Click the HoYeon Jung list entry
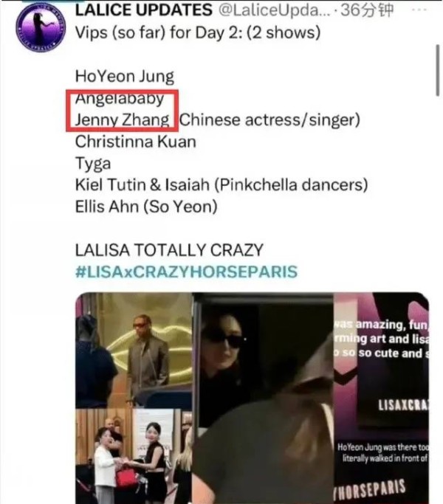This screenshot has width=443, height=504. [x=125, y=77]
